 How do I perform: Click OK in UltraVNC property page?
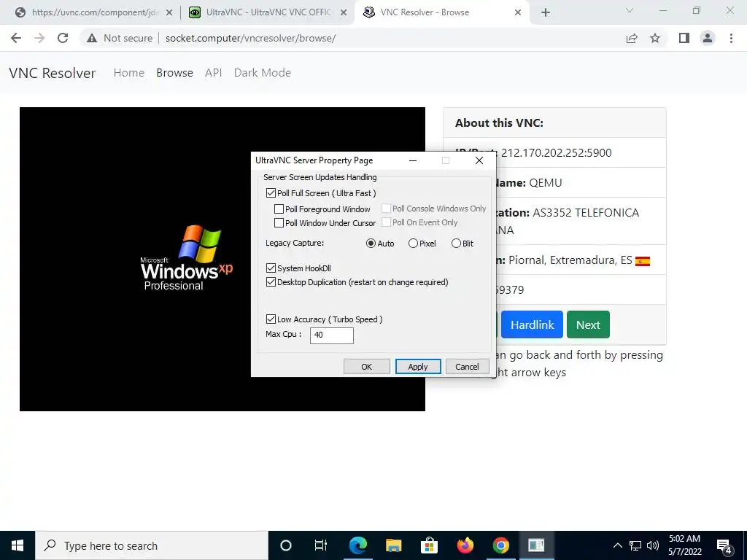click(x=366, y=367)
